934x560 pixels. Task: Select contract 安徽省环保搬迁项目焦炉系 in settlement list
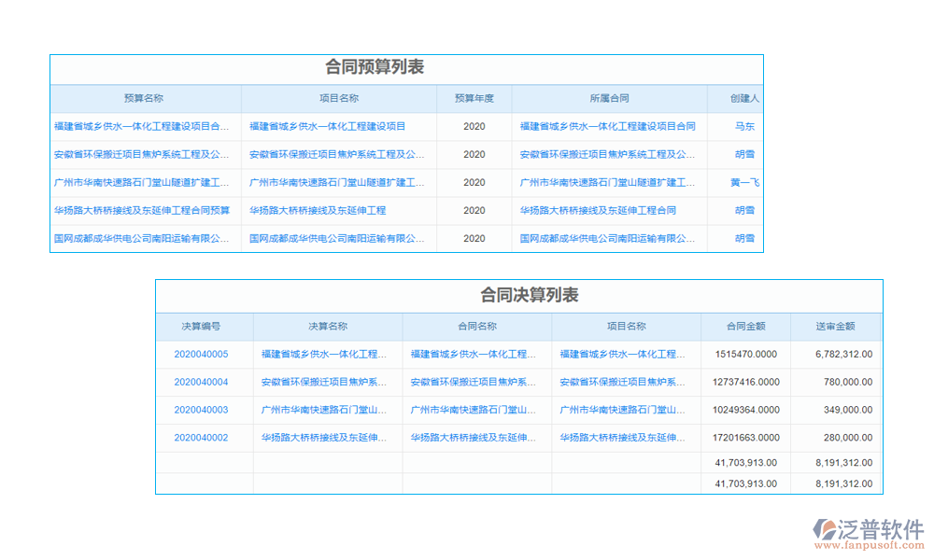coord(473,382)
